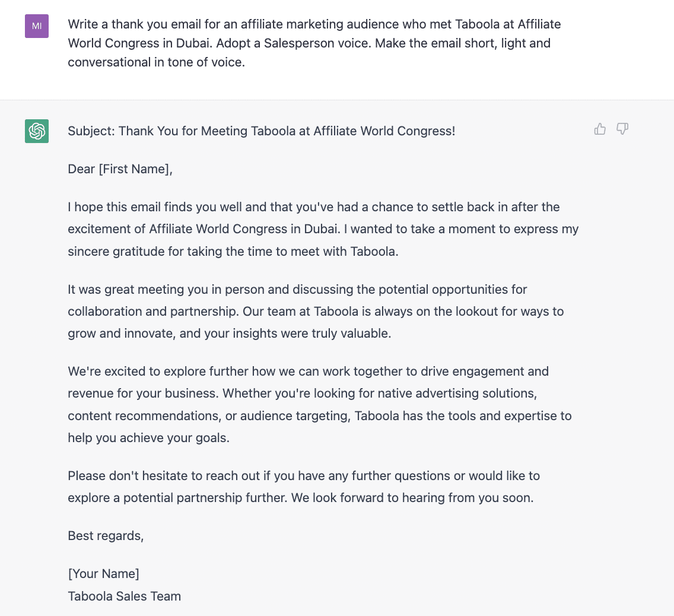Viewport: 674px width, 616px height.
Task: Click the thumbs up feedback icon
Action: (600, 129)
